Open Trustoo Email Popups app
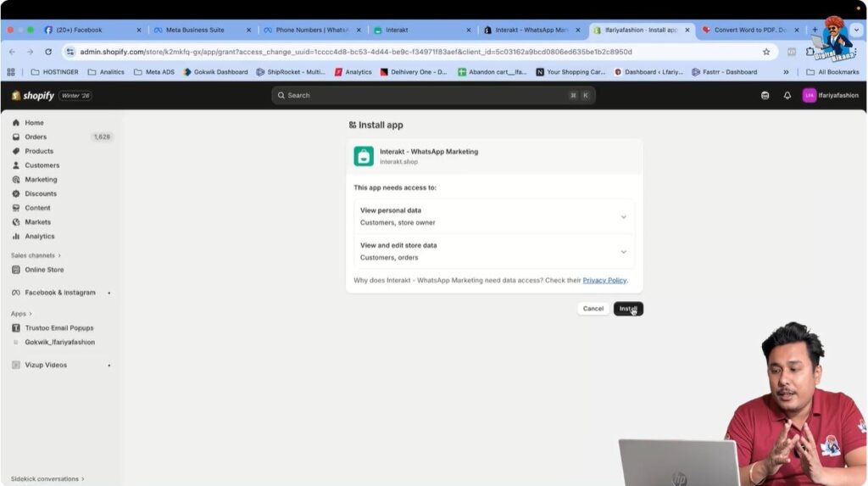Viewport: 868px width, 486px height. (x=58, y=328)
